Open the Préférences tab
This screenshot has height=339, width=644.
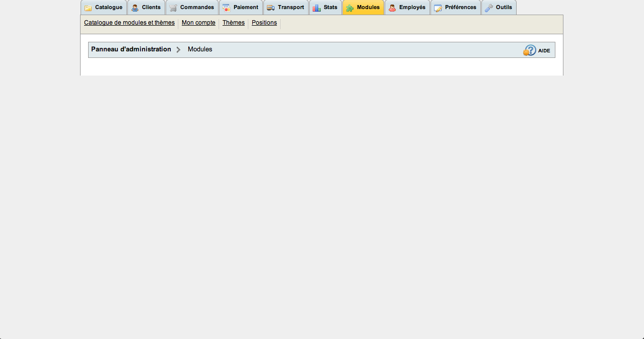[x=455, y=8]
